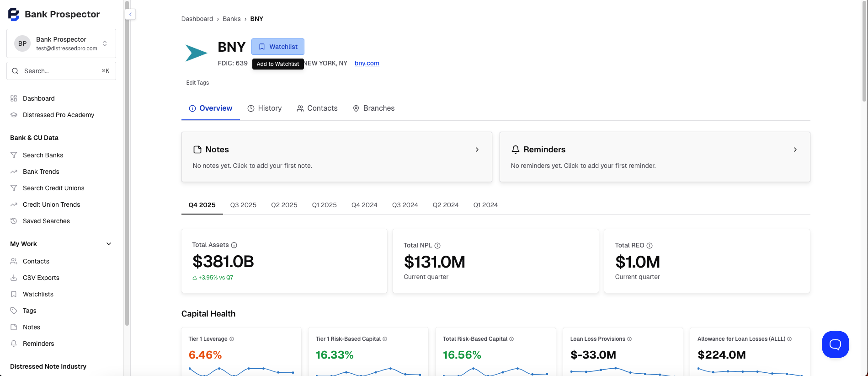Click the BNY arrow logo
Viewport: 868px width, 376px height.
tap(196, 53)
